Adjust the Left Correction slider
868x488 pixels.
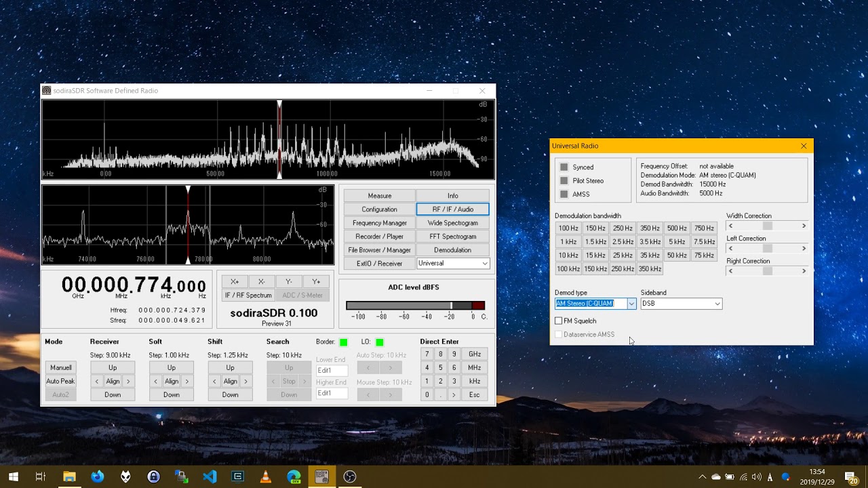767,248
